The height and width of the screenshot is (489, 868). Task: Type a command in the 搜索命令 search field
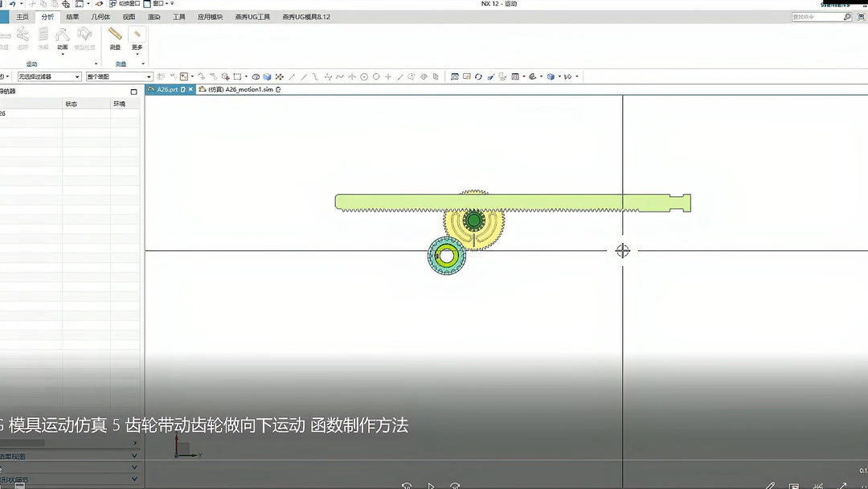click(x=818, y=15)
